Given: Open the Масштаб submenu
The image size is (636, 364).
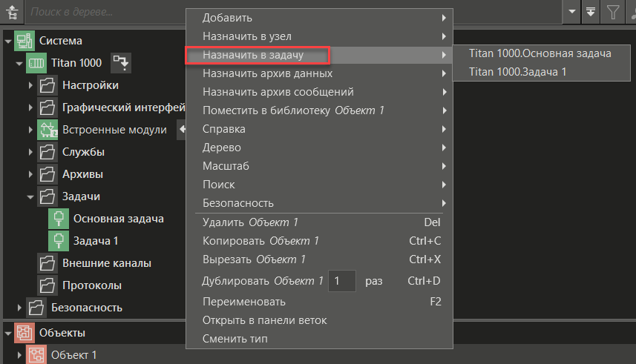Looking at the screenshot, I should pyautogui.click(x=319, y=166).
